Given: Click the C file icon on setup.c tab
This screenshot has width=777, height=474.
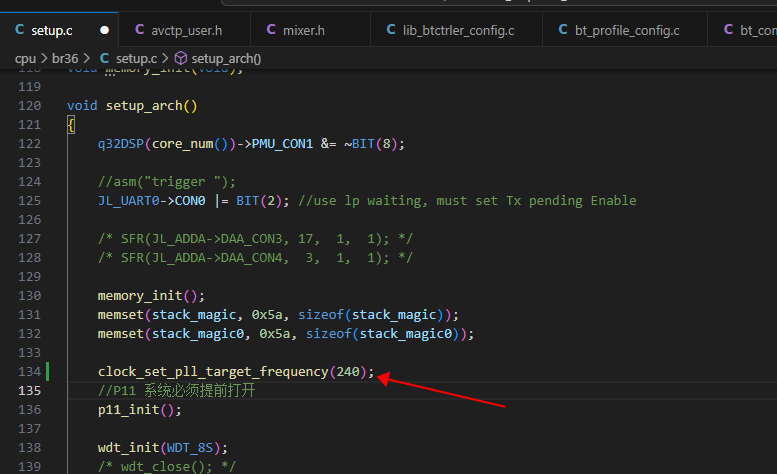Looking at the screenshot, I should (19, 30).
